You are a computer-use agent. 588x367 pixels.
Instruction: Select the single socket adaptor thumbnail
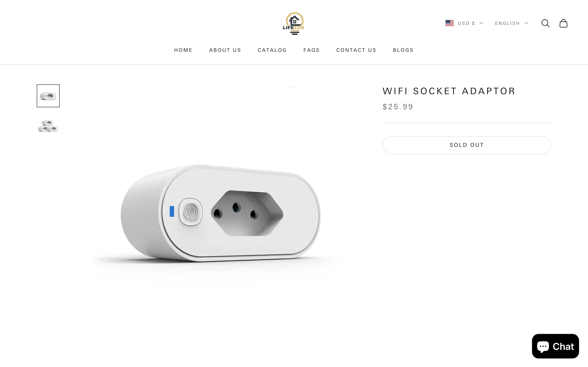(48, 96)
